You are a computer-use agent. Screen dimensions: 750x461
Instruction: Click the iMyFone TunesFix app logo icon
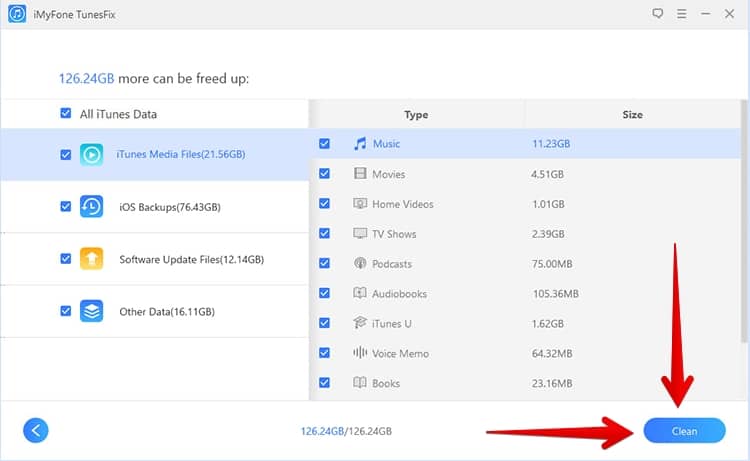17,14
